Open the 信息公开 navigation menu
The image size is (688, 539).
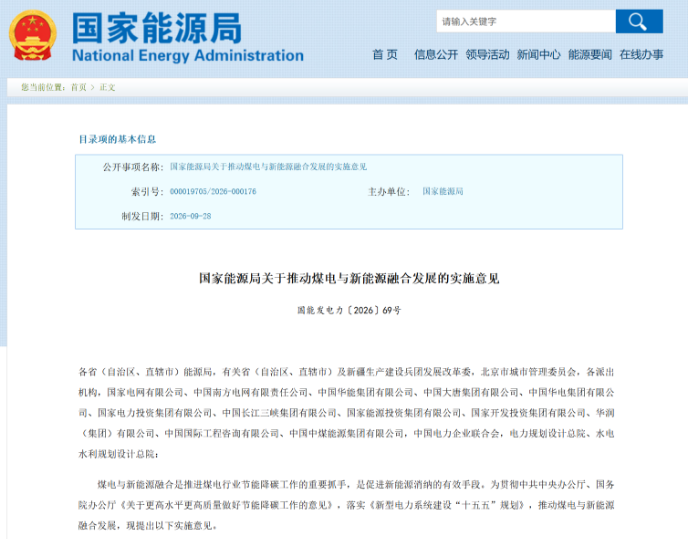[436, 54]
